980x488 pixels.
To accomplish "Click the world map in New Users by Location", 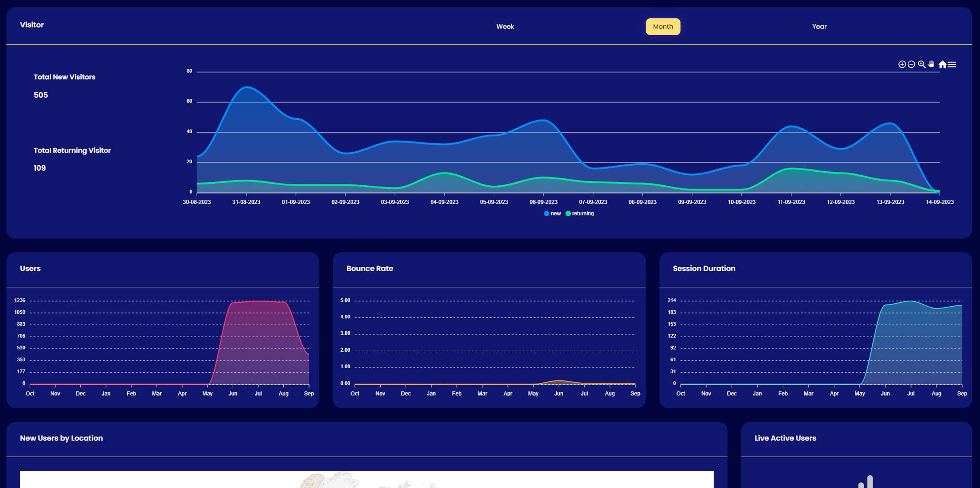I will coord(366,479).
